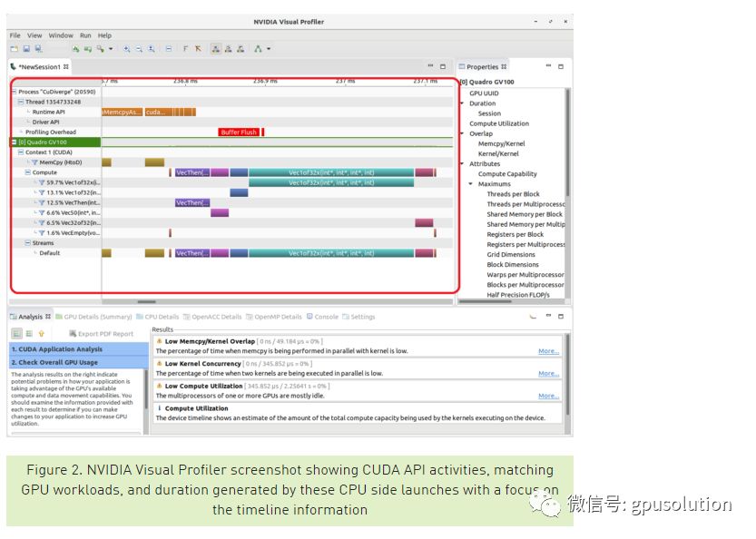Image resolution: width=756 pixels, height=539 pixels.
Task: Click the gray F-shaped toolbar icon
Action: [x=186, y=49]
